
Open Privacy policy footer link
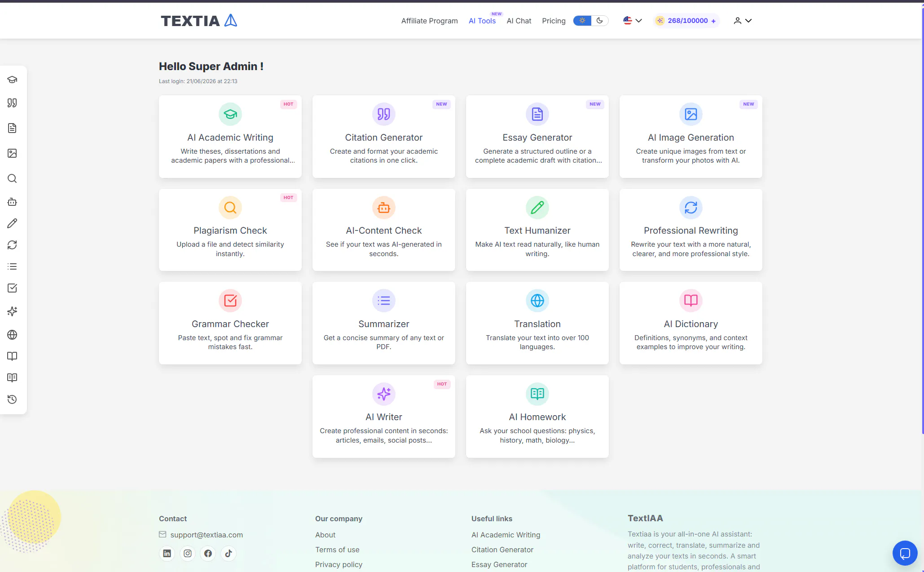[x=339, y=564]
